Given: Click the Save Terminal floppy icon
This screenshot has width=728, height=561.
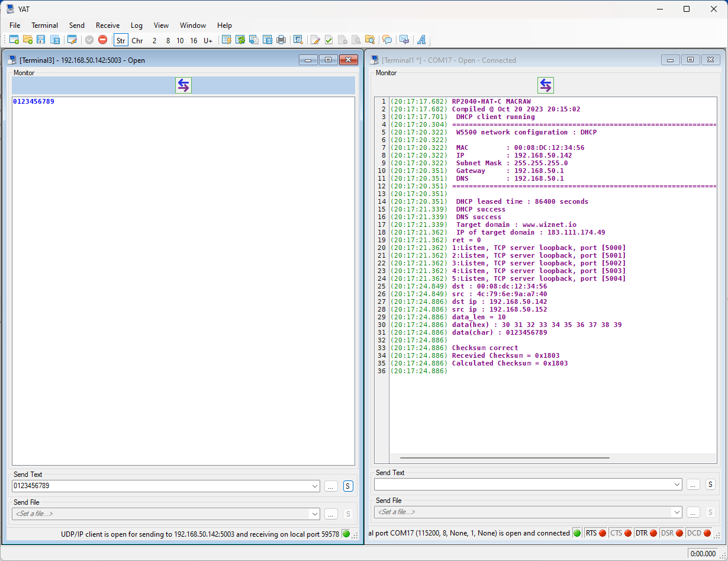Looking at the screenshot, I should coord(41,40).
